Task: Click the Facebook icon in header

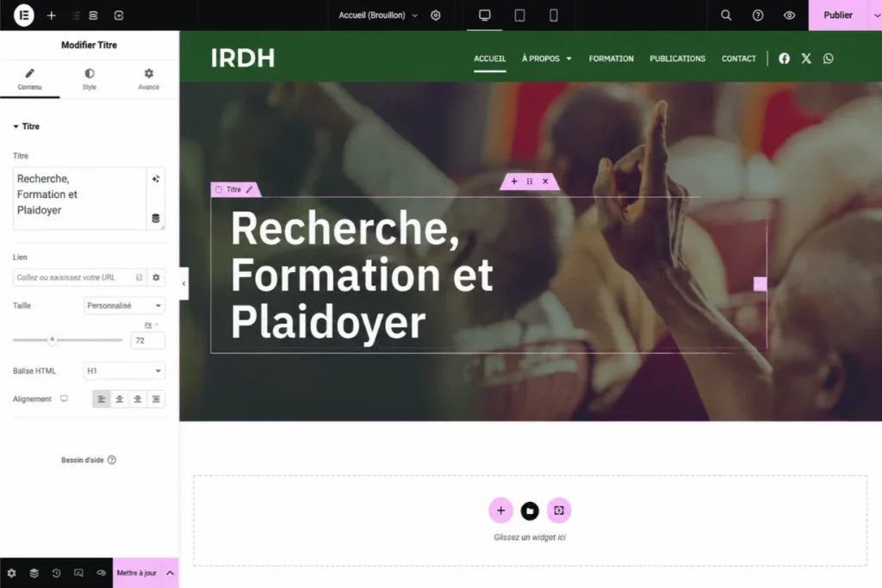Action: click(x=784, y=59)
